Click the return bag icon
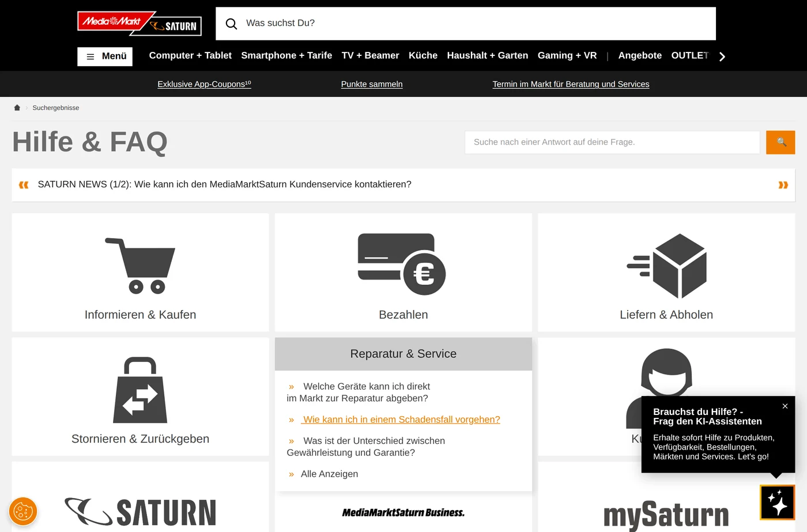This screenshot has height=532, width=807. point(140,390)
